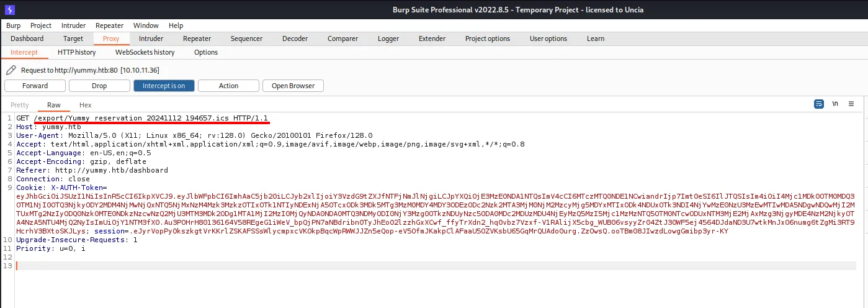This screenshot has height=308, width=868.
Task: Select the Intercept sub-tab
Action: 24,52
